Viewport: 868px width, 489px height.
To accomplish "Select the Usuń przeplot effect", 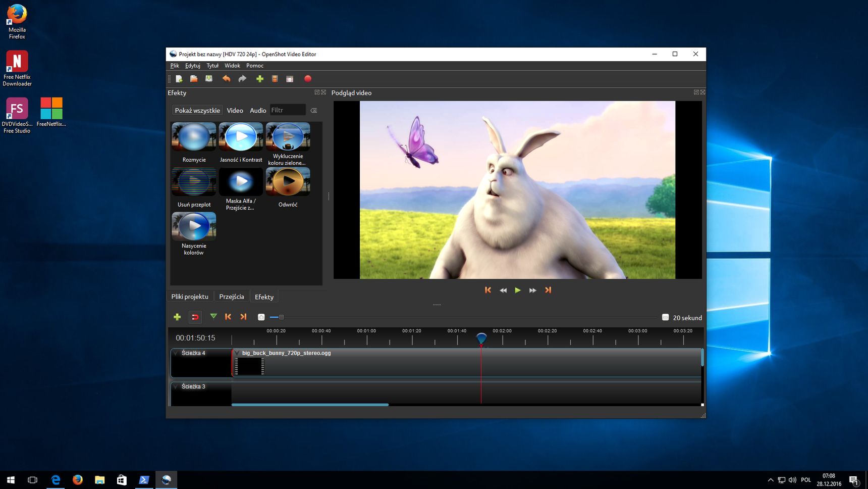I will pyautogui.click(x=194, y=187).
